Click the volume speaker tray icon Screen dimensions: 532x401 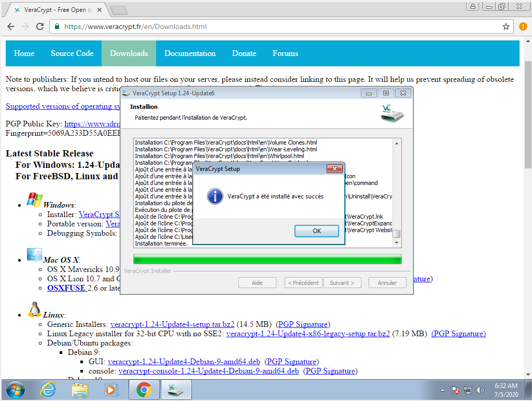coord(480,390)
